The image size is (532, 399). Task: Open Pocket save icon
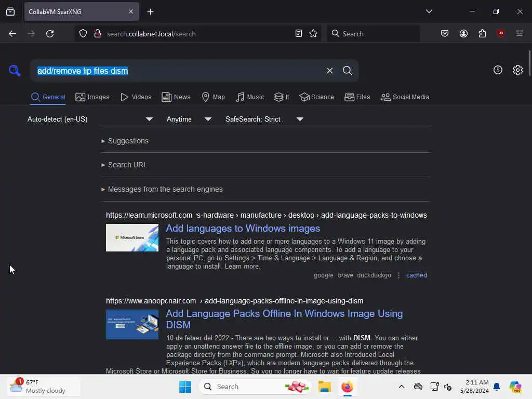point(445,34)
